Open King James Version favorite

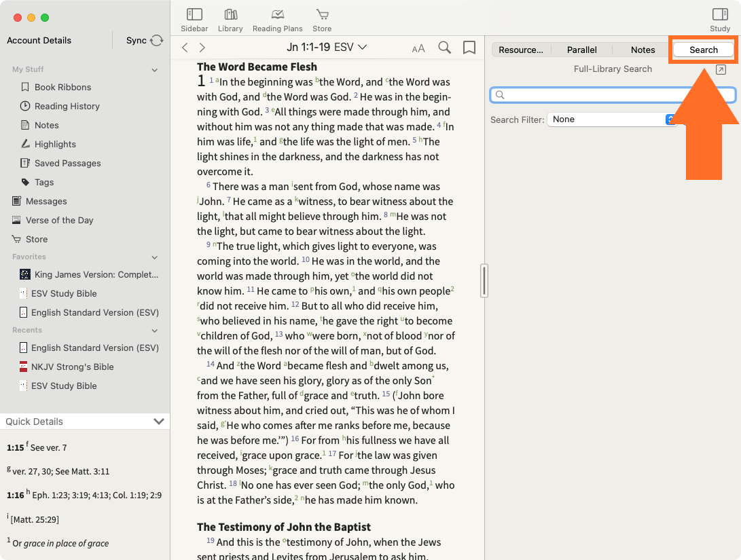90,274
